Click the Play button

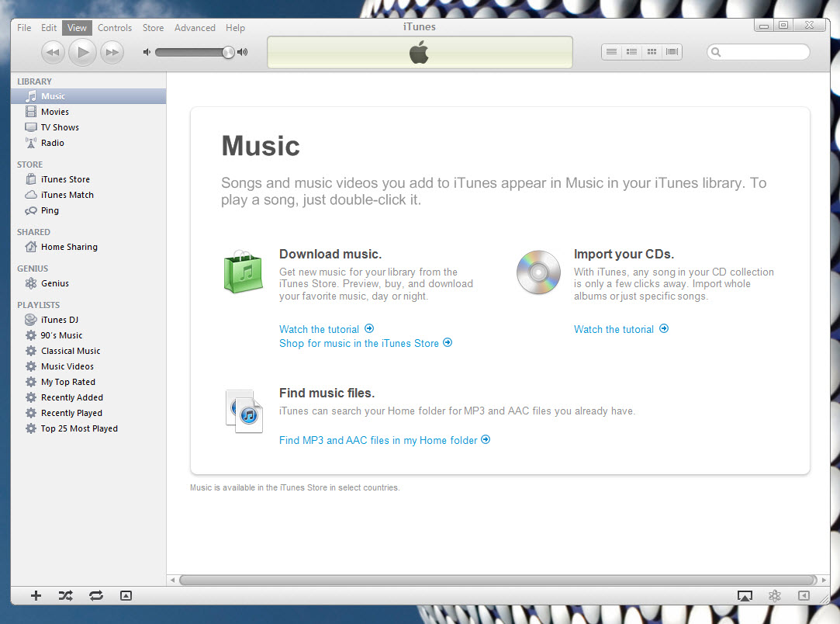pyautogui.click(x=82, y=52)
